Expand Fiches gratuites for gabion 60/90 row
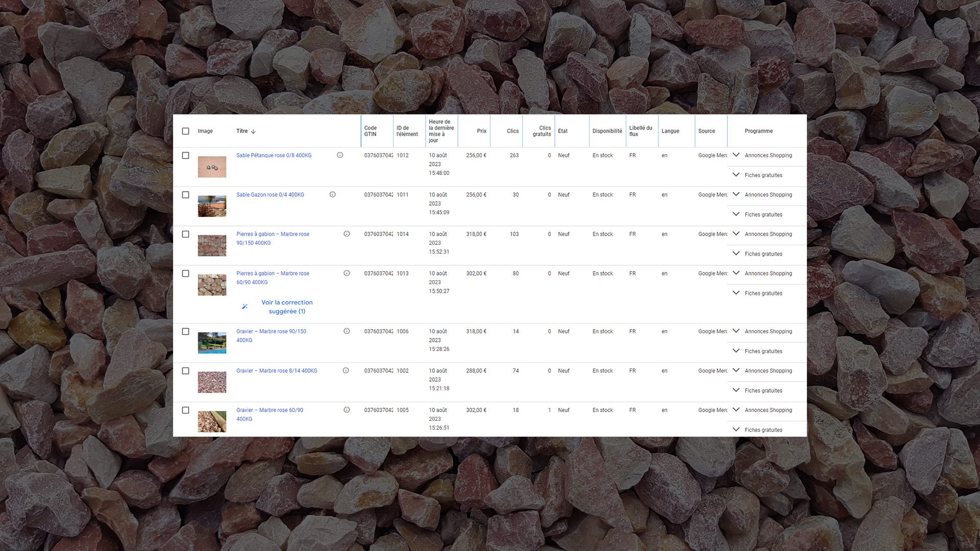This screenshot has height=551, width=980. coord(736,292)
